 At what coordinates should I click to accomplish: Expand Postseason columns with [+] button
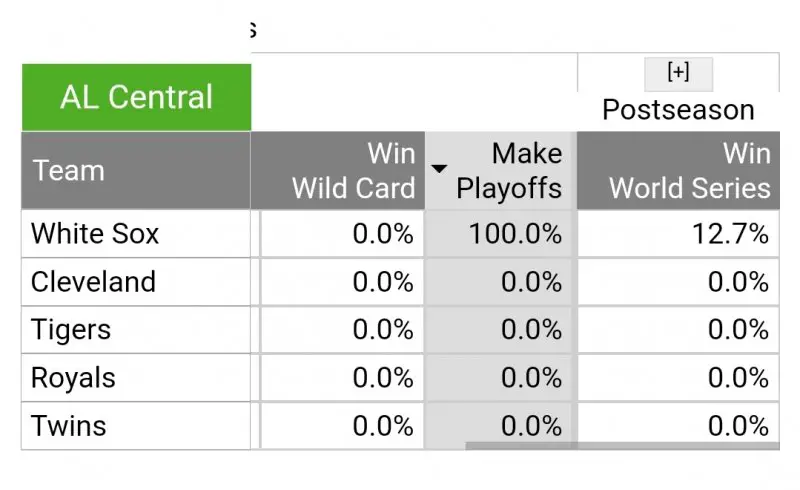click(x=678, y=73)
